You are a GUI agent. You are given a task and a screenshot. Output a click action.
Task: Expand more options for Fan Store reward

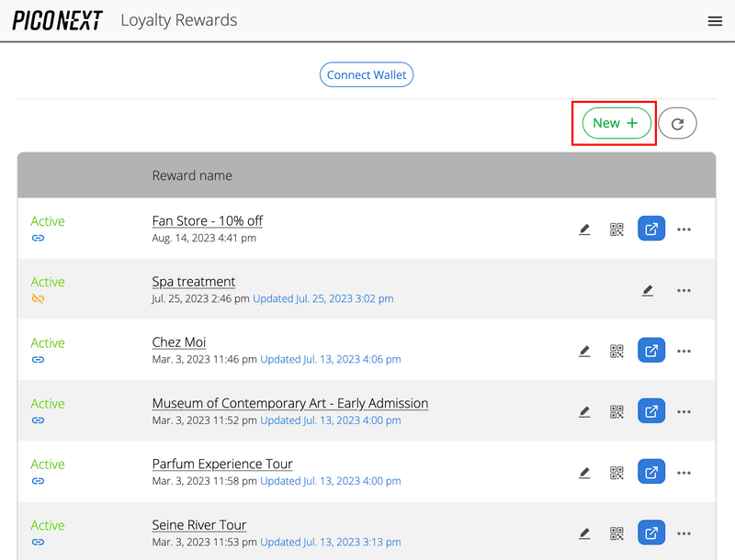pos(684,230)
